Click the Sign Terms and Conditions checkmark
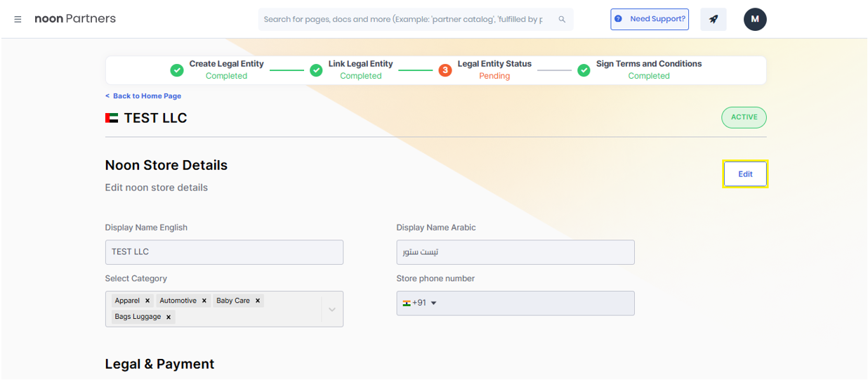 pyautogui.click(x=584, y=70)
